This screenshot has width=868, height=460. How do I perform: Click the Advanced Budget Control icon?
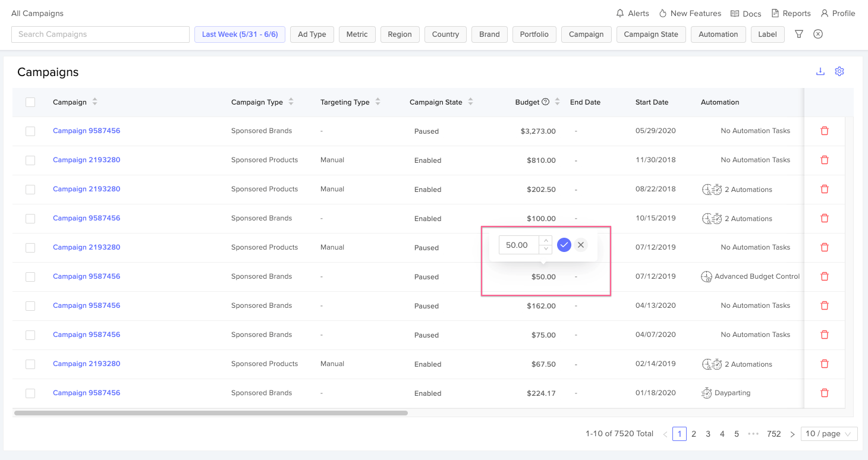[706, 276]
